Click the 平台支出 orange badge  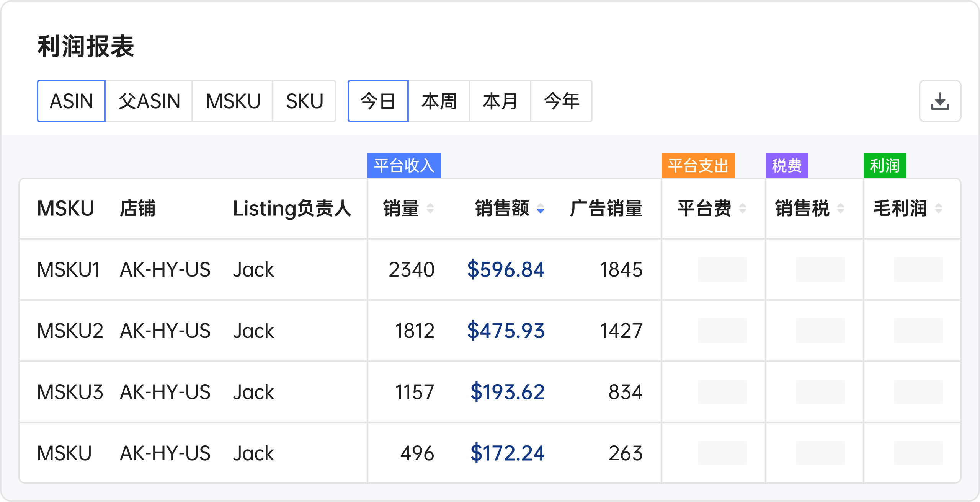[698, 165]
